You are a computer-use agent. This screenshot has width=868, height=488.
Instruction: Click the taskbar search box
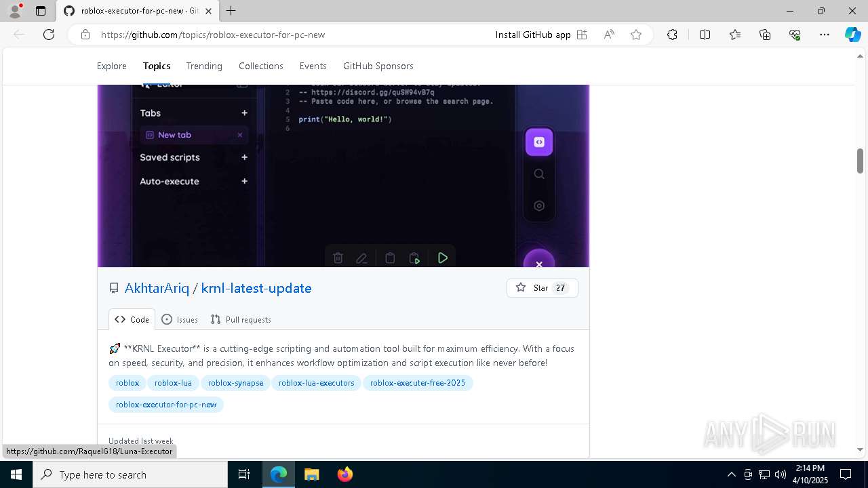pyautogui.click(x=130, y=474)
